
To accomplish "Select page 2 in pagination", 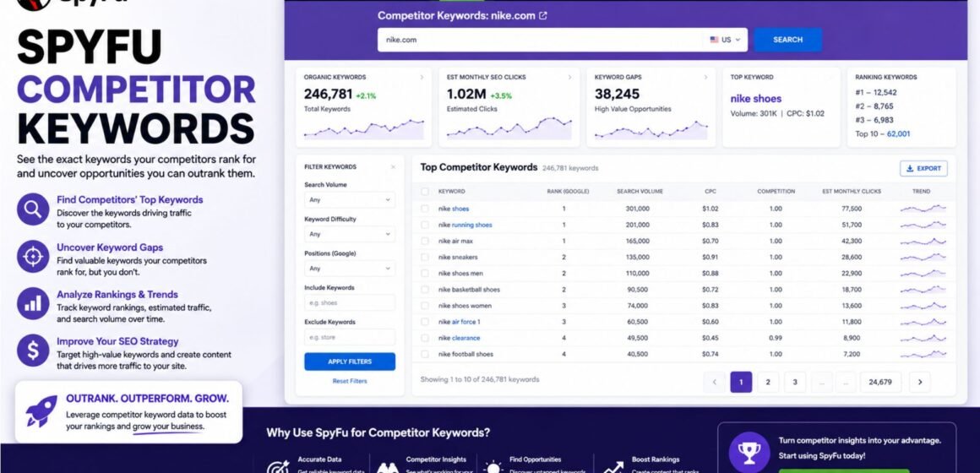I will coord(768,382).
